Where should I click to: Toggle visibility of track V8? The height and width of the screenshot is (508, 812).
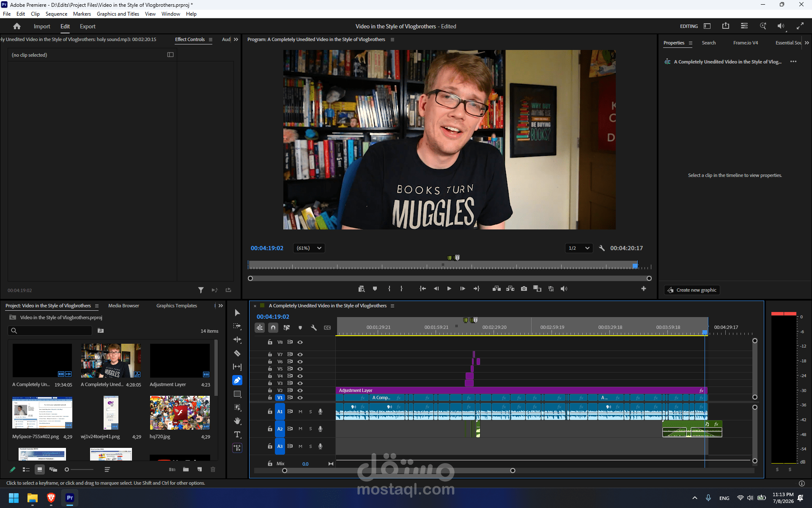pyautogui.click(x=300, y=342)
